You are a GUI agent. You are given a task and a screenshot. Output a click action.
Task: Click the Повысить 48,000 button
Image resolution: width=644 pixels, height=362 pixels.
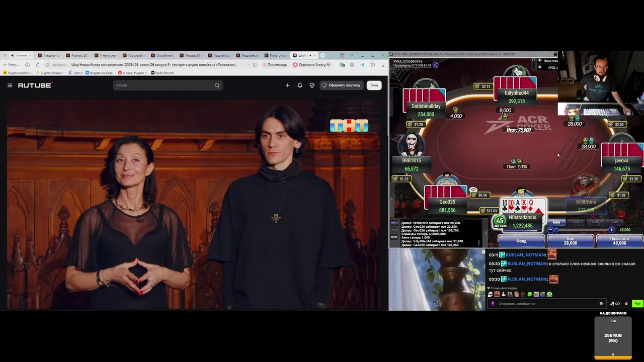[x=619, y=241]
